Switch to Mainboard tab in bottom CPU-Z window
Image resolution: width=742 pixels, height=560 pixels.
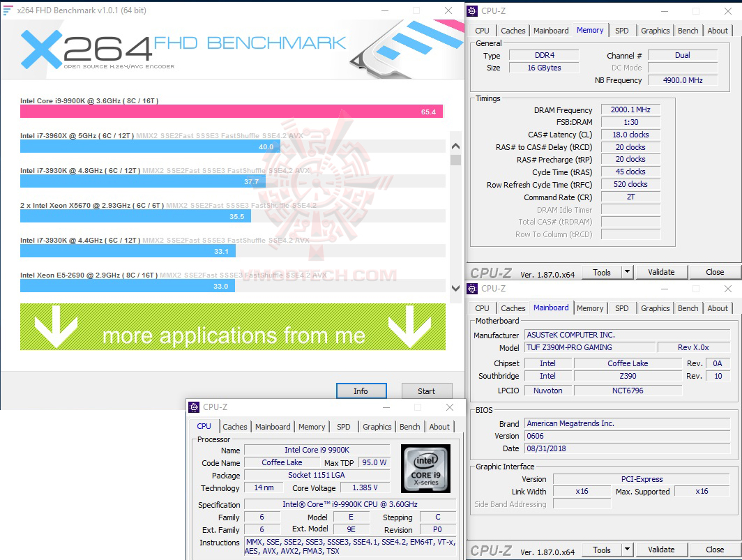273,427
